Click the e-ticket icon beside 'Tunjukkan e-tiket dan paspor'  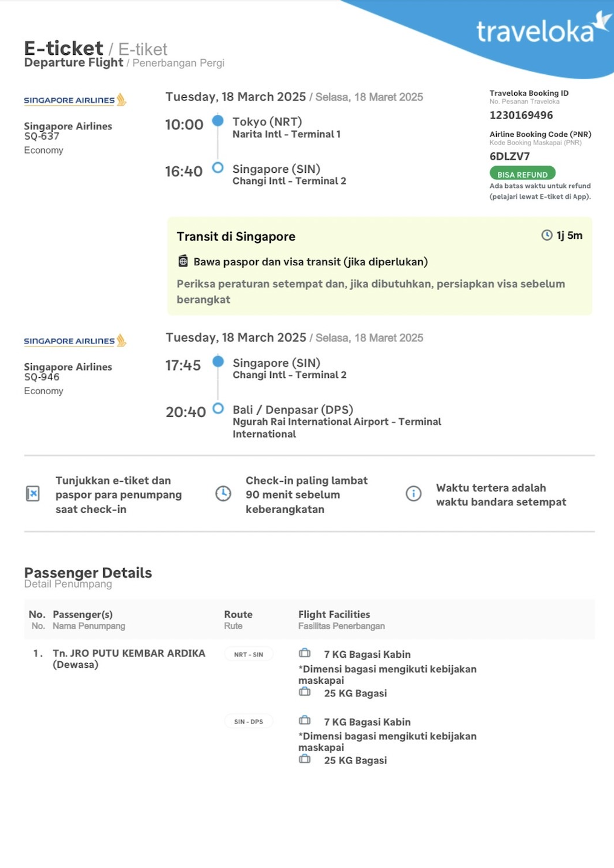(x=33, y=494)
